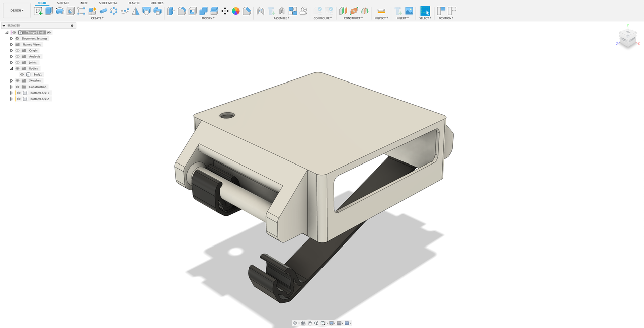
Task: Select the Pipe tool
Action: coord(103,11)
